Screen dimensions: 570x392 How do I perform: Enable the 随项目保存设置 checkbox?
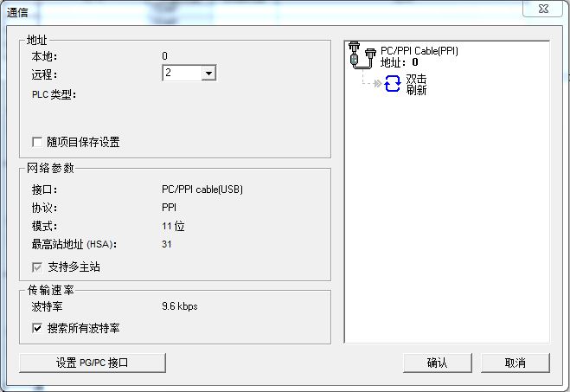click(x=37, y=142)
